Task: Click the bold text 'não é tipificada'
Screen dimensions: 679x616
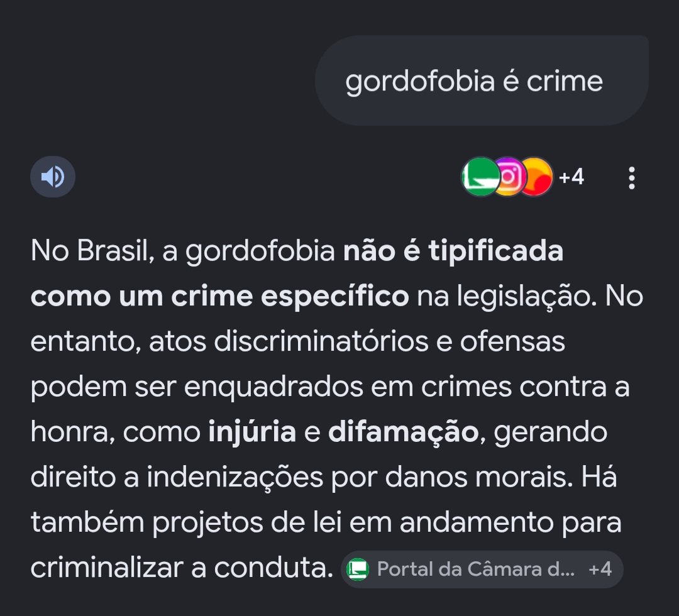Action: [x=453, y=251]
